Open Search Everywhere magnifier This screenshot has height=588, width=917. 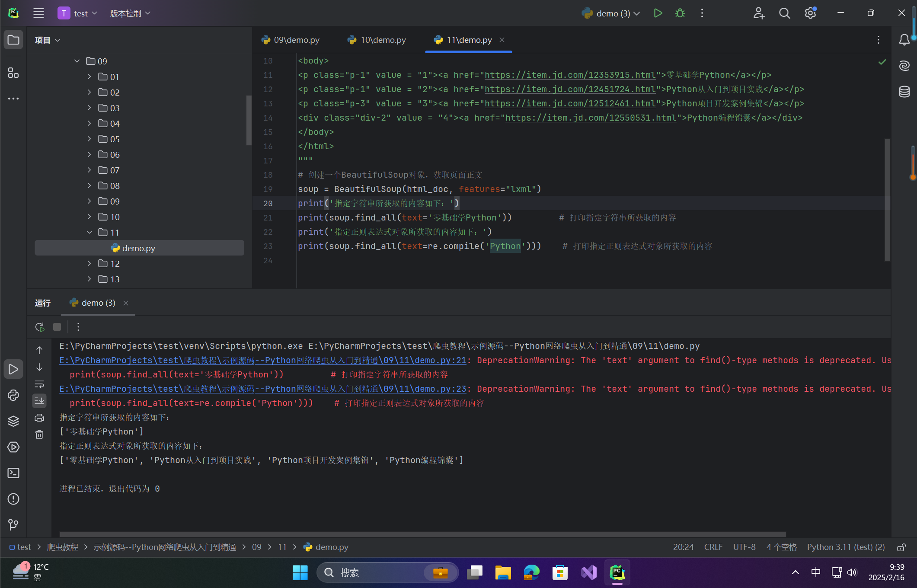tap(784, 13)
